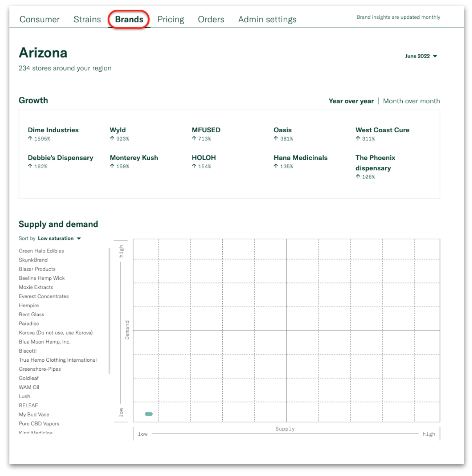Pick True Hemp Clothing International
This screenshot has width=472, height=476.
pos(58,360)
